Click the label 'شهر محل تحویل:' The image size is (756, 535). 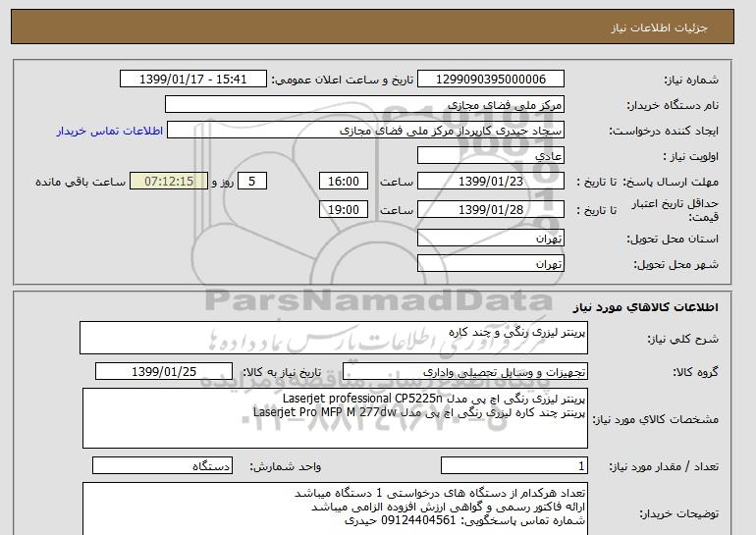click(x=675, y=264)
